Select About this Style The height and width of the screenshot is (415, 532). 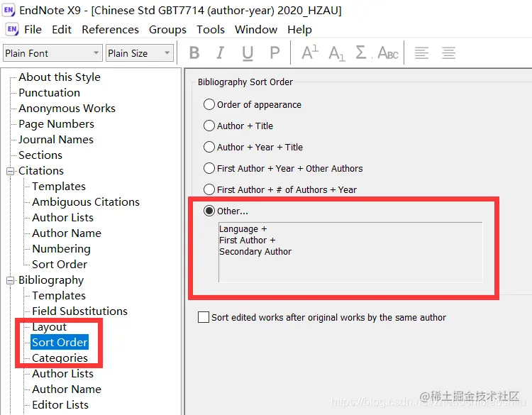pos(60,77)
